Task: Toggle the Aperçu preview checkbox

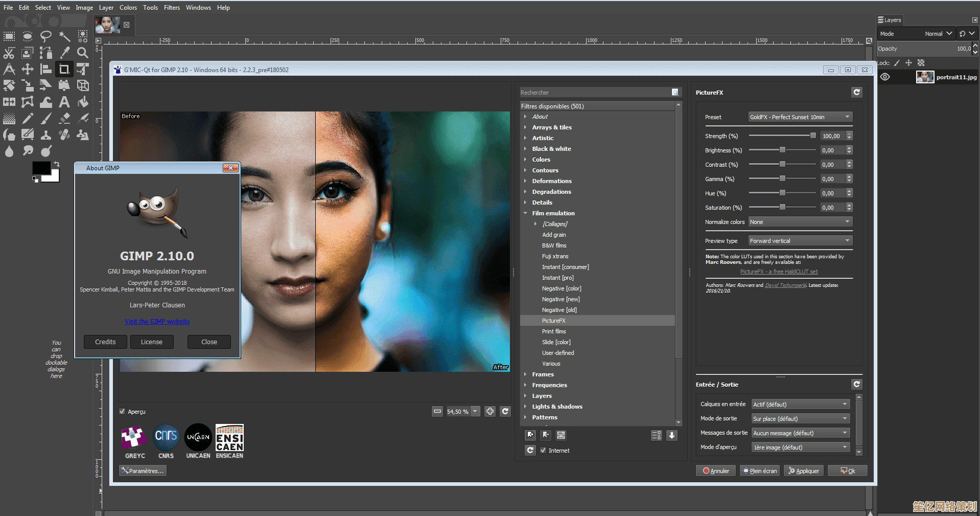Action: (x=122, y=411)
